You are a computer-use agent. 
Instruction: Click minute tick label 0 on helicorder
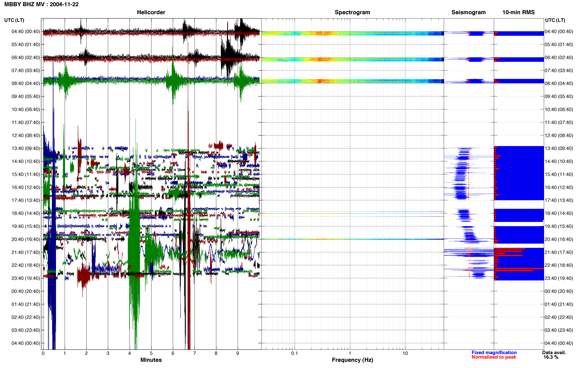43,353
